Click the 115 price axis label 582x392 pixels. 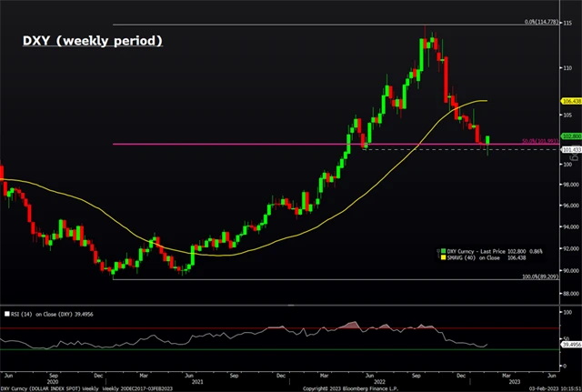567,23
